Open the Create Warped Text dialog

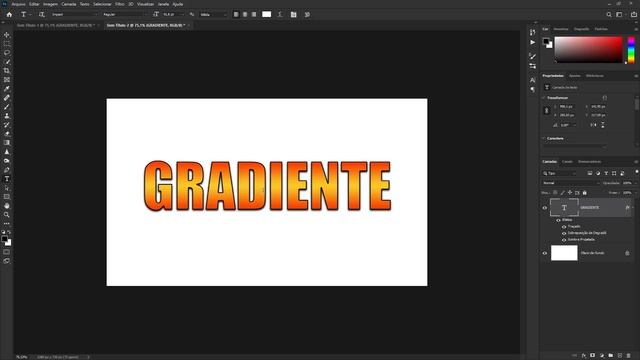pyautogui.click(x=280, y=14)
